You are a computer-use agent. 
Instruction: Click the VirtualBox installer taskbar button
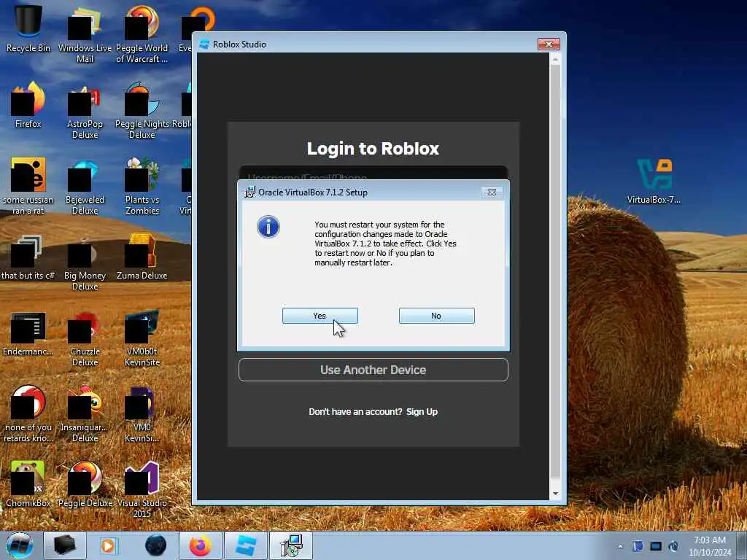tap(291, 545)
